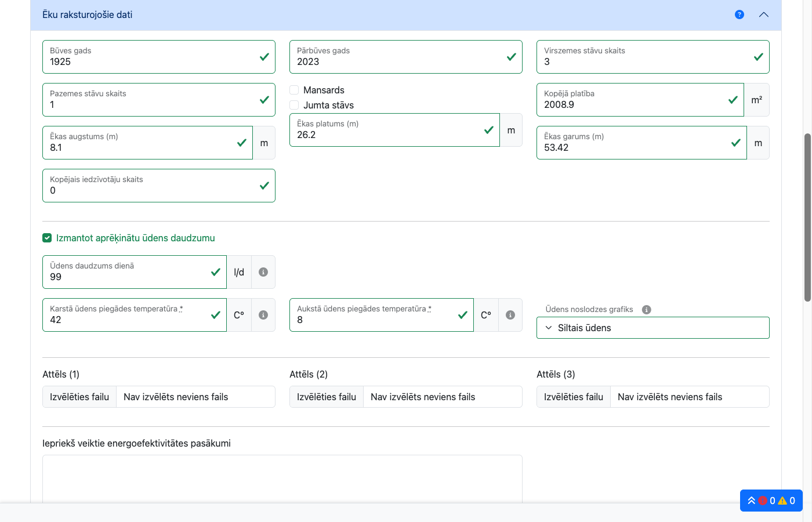The width and height of the screenshot is (812, 522).
Task: Open the Siltais ūdens dropdown
Action: pos(652,328)
